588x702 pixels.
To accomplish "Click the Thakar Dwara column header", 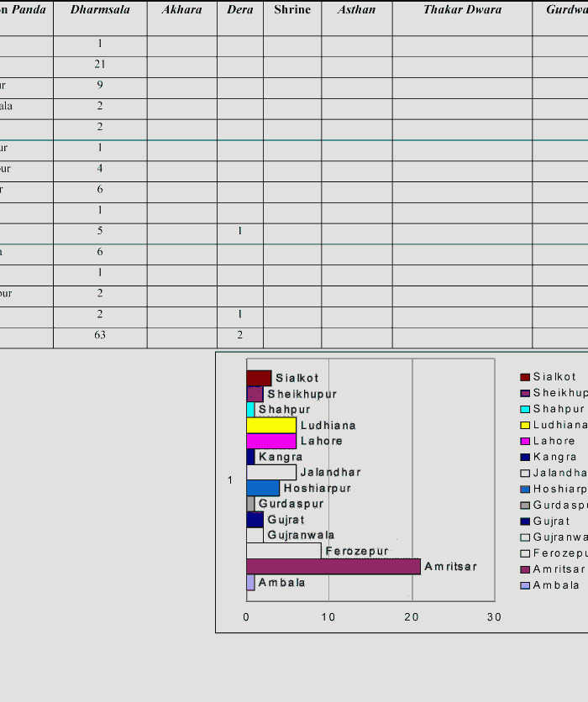I will 462,10.
